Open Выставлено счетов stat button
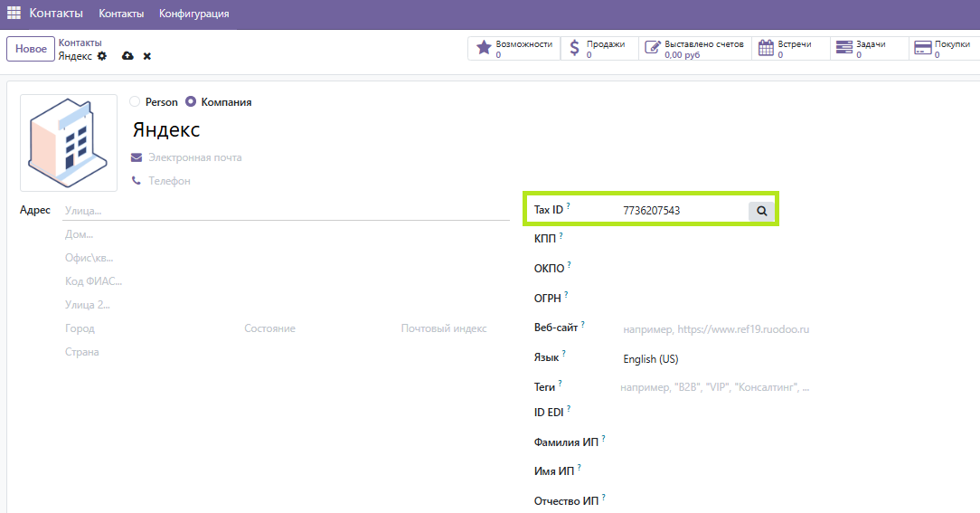 coord(695,49)
